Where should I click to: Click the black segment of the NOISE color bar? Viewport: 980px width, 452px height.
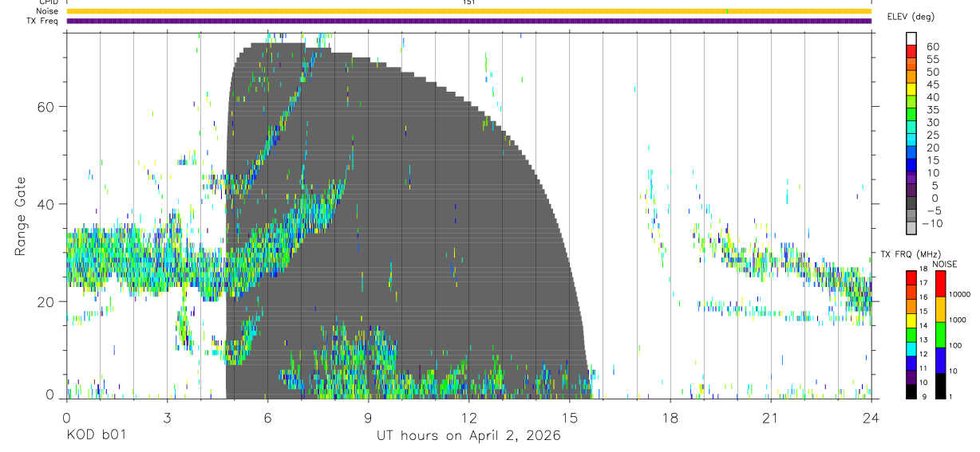coord(940,386)
